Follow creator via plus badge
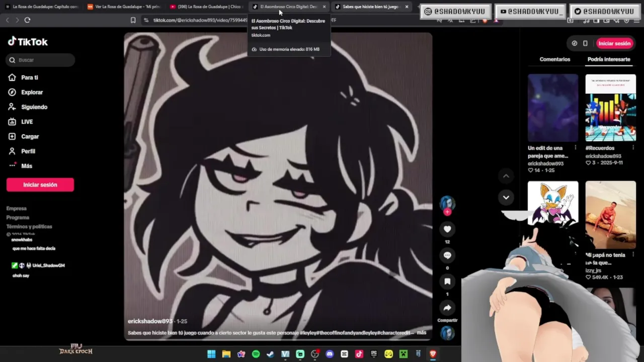644x362 pixels. pos(447,212)
